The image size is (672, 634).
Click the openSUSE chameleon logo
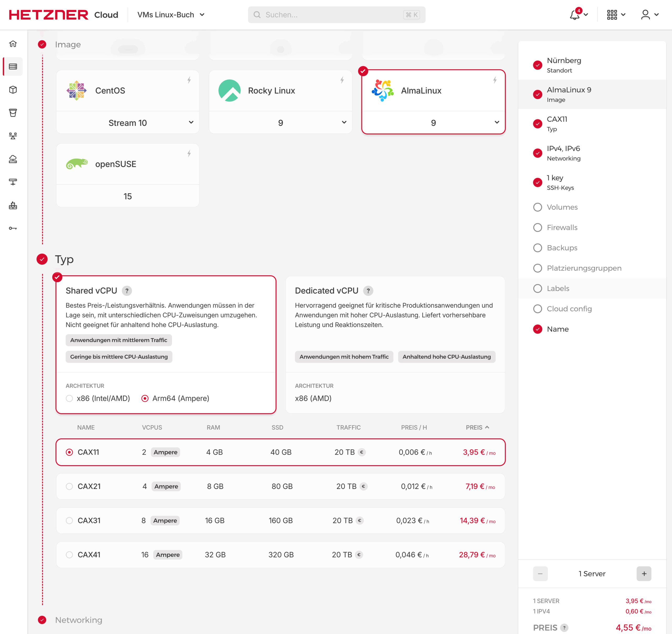(x=77, y=164)
